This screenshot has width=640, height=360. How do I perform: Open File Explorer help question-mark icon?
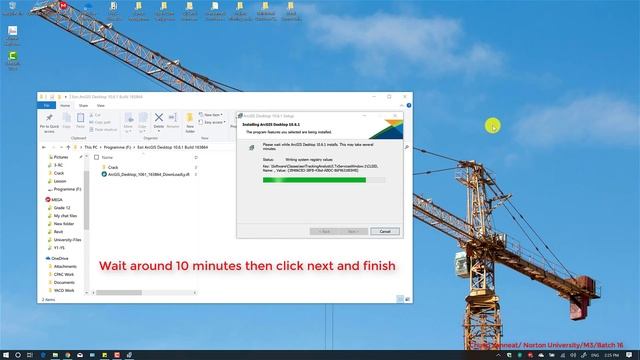pos(409,105)
